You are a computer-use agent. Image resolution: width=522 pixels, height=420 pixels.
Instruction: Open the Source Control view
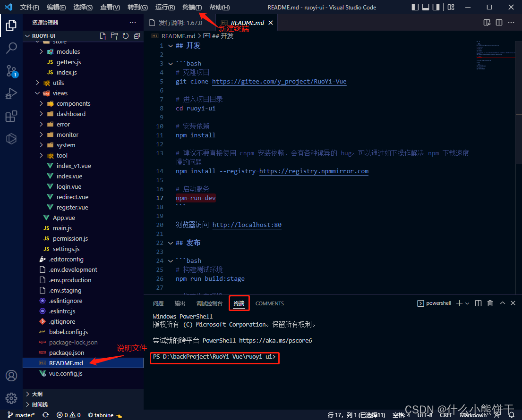11,71
